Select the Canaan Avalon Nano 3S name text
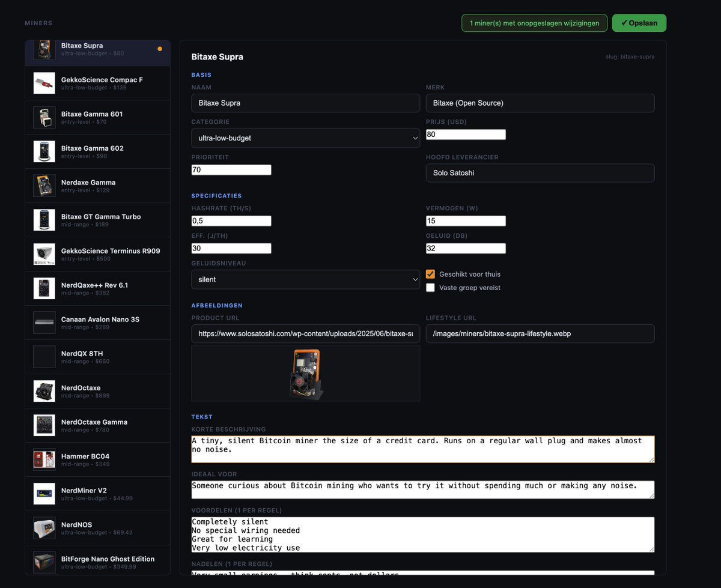This screenshot has width=721, height=588. pyautogui.click(x=100, y=320)
